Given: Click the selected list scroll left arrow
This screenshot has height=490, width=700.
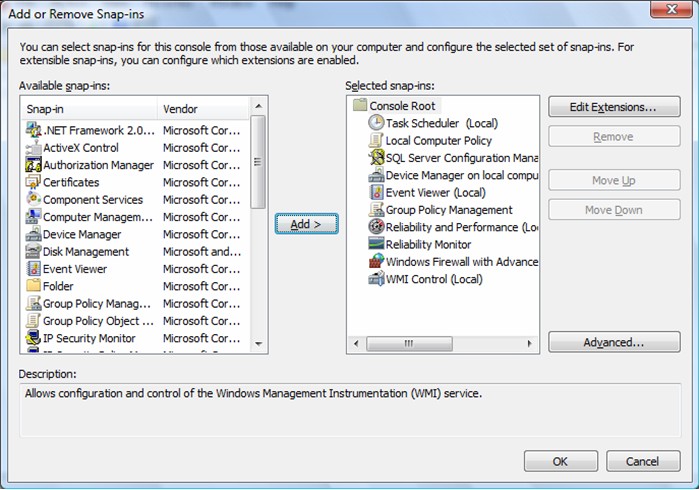Looking at the screenshot, I should click(356, 344).
